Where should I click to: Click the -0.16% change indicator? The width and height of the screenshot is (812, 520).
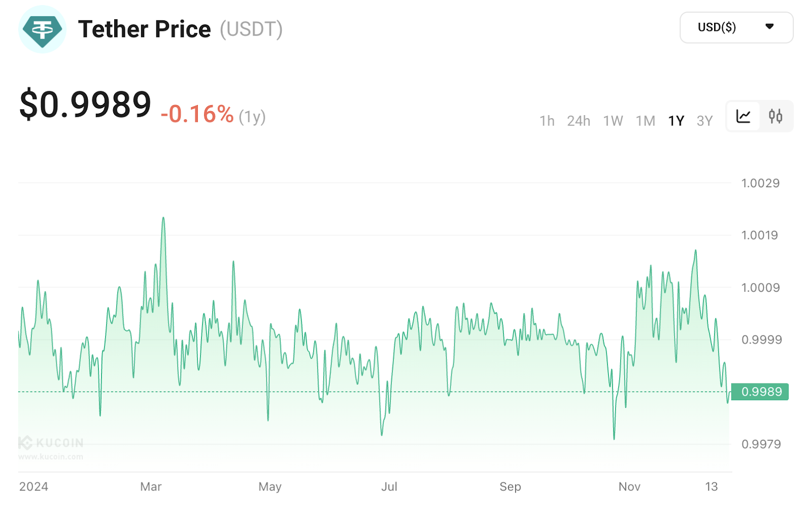click(x=197, y=114)
